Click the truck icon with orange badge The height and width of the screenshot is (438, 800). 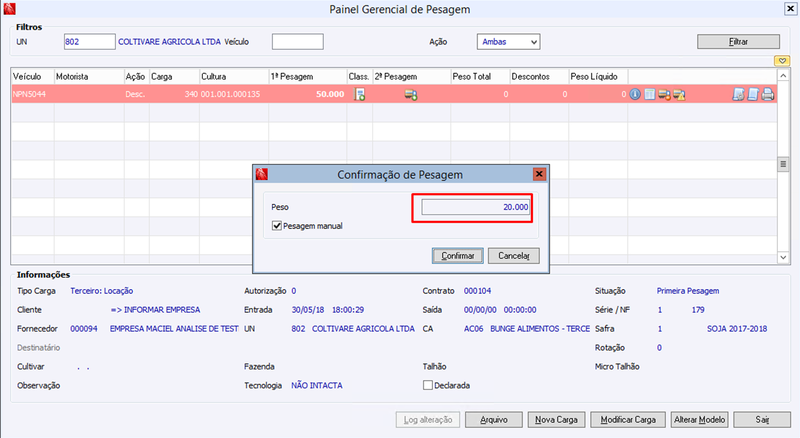click(x=664, y=94)
